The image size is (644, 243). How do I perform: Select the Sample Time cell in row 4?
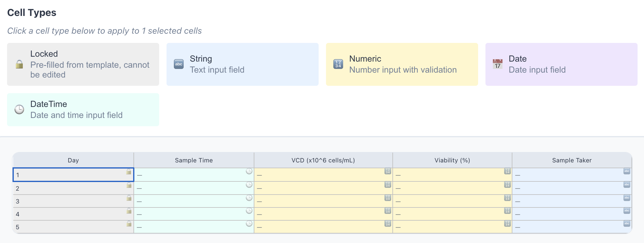tap(194, 214)
